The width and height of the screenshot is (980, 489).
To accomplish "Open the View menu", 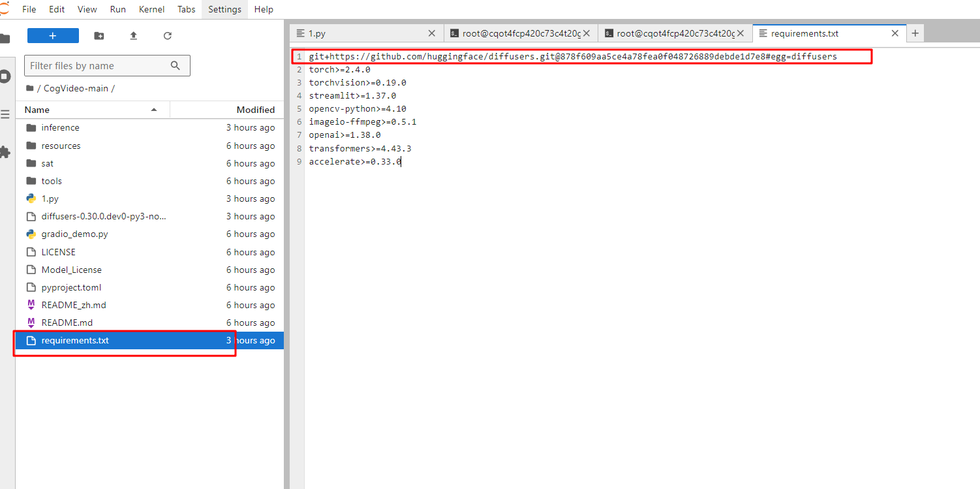I will [87, 9].
